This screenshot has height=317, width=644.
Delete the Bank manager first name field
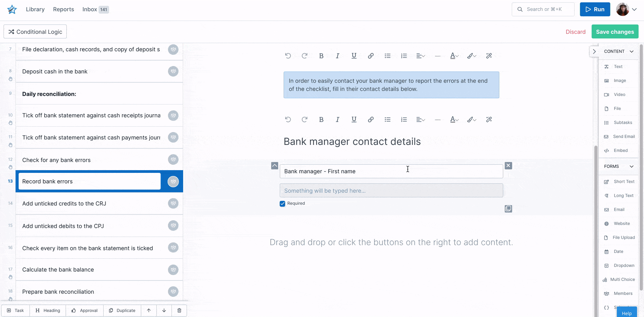coord(508,165)
